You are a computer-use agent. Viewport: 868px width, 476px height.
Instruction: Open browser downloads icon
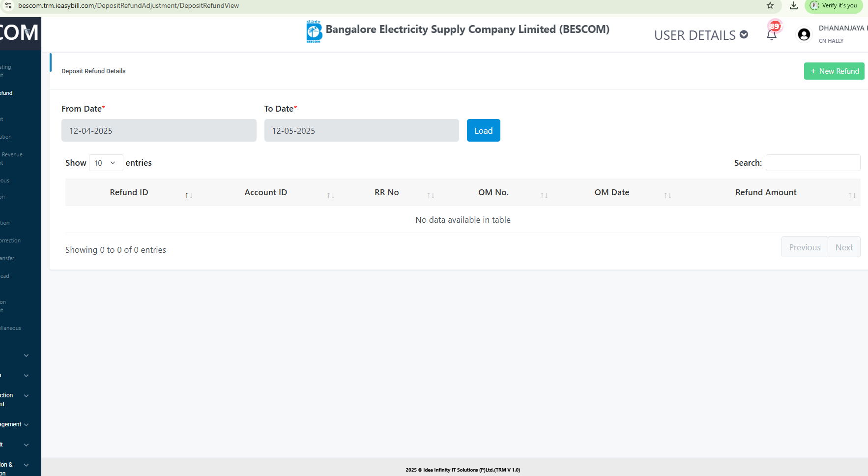793,5
